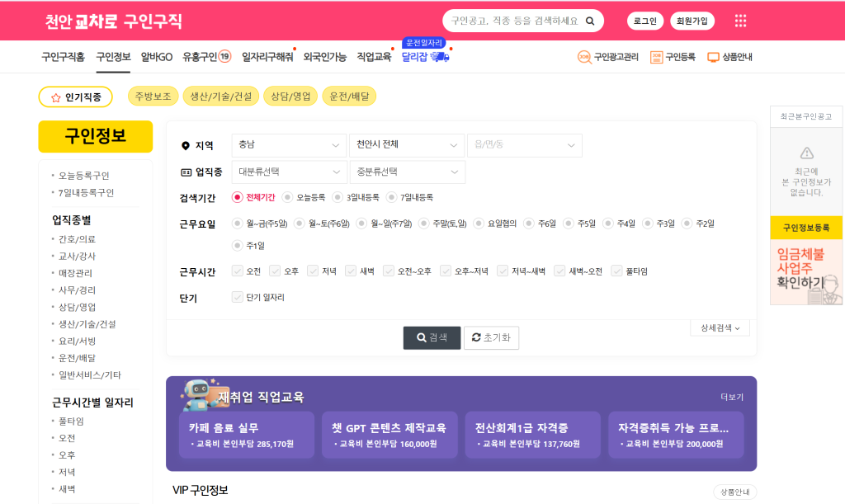Click the 구인정보등록 yellow button
Image resolution: width=845 pixels, height=504 pixels.
pyautogui.click(x=806, y=228)
